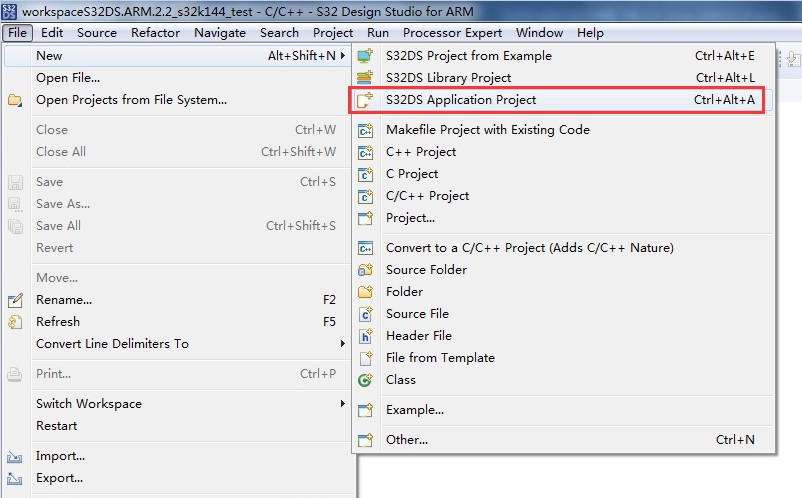The image size is (802, 498).
Task: Click the S32DS Library Project icon
Action: click(x=365, y=78)
